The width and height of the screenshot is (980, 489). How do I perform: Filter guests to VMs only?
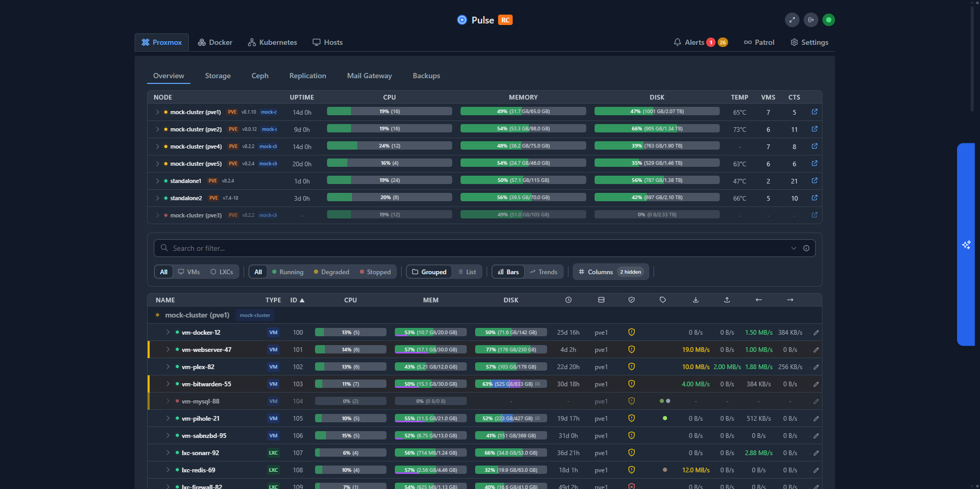(x=189, y=272)
